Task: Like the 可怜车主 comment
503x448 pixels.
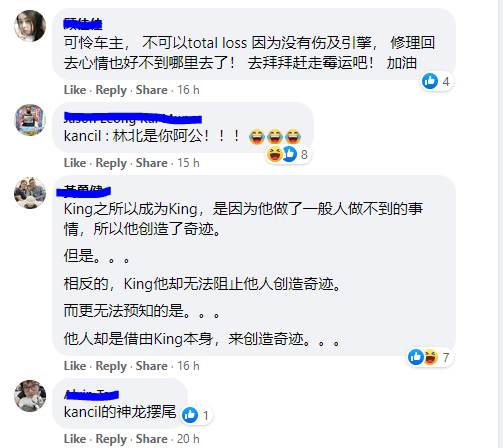Action: [x=75, y=90]
